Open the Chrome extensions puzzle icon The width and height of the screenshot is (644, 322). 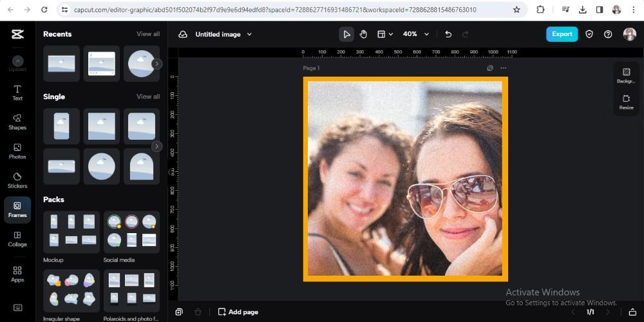pyautogui.click(x=540, y=10)
